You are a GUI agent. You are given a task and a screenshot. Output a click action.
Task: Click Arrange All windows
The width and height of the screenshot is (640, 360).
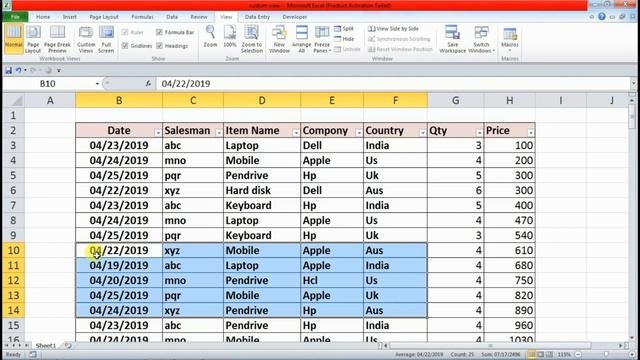[302, 39]
